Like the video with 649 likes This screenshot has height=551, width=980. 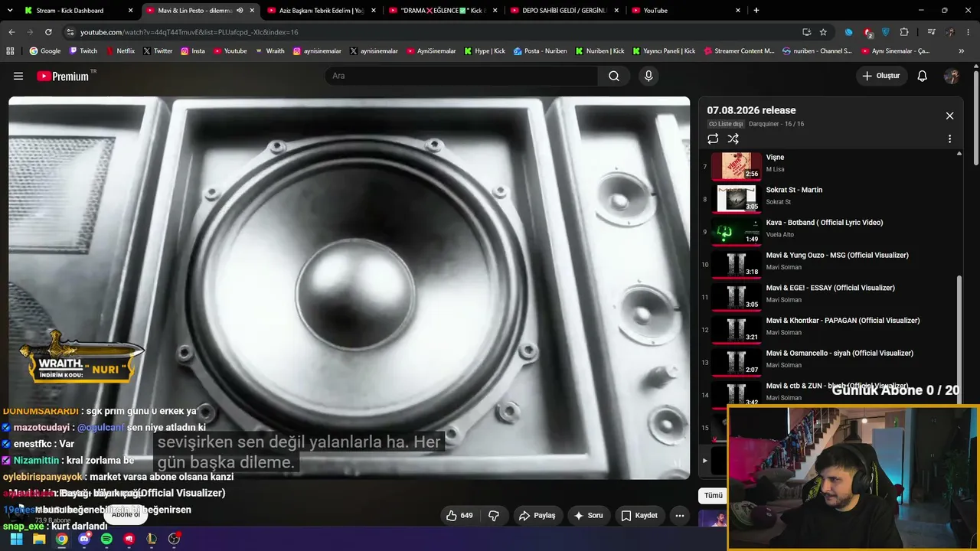[459, 516]
